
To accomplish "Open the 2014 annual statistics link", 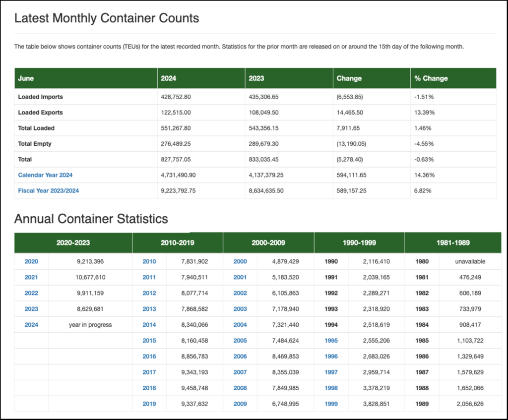I will [x=149, y=325].
